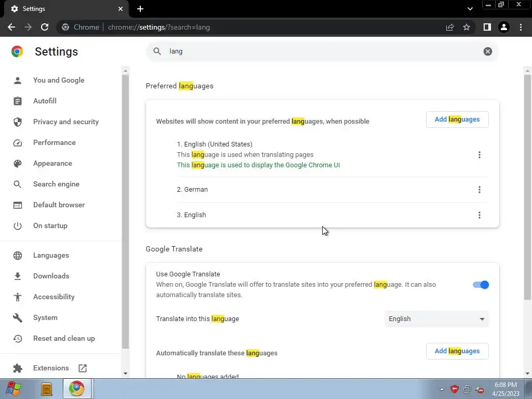Image resolution: width=532 pixels, height=399 pixels.
Task: Click "Automatically translate these languages" text
Action: pyautogui.click(x=217, y=353)
